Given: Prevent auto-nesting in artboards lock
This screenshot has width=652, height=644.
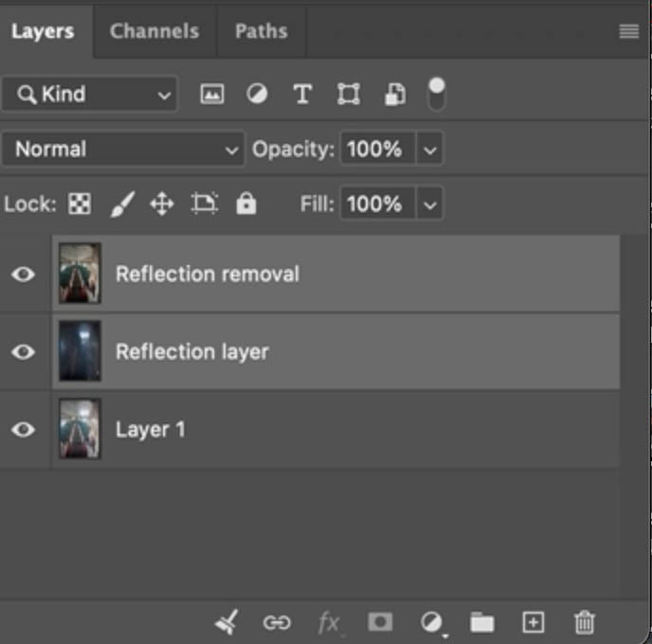Looking at the screenshot, I should point(204,204).
